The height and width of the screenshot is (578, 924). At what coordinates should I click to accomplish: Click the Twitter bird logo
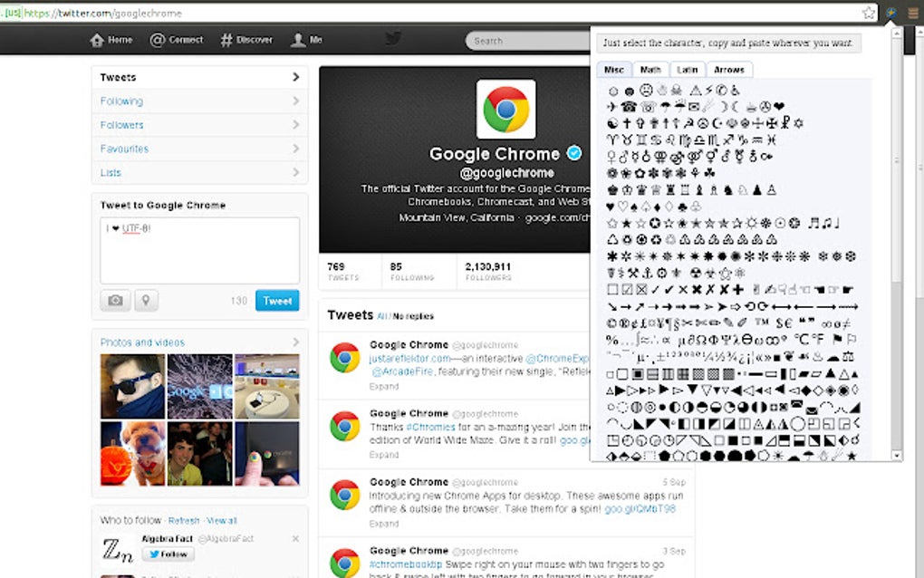point(391,39)
